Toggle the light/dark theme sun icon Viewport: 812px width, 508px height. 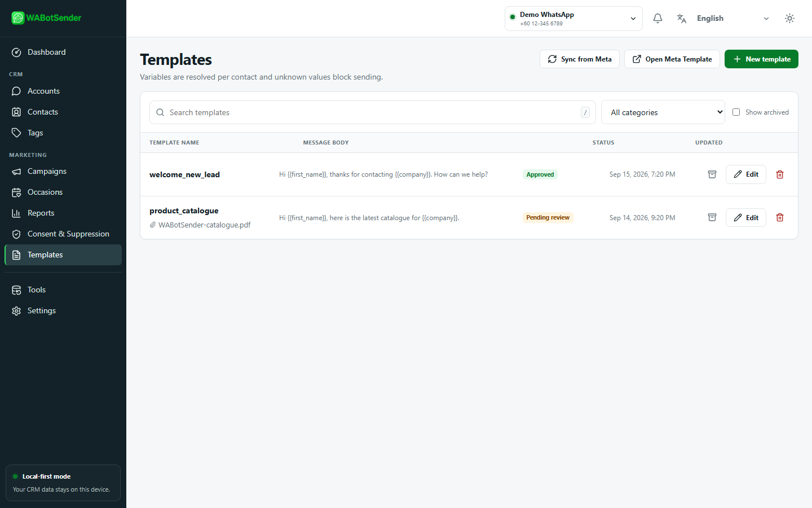(x=789, y=19)
